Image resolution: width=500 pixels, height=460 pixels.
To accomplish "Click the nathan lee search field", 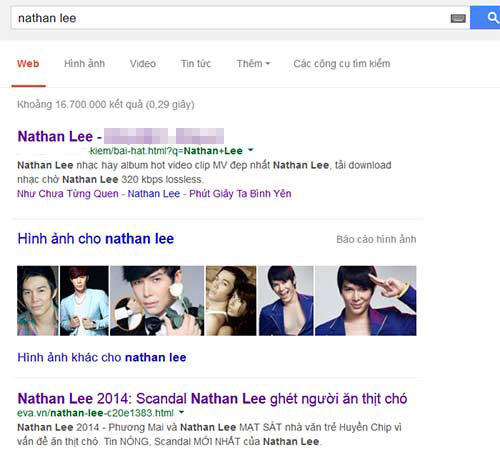I will (230, 18).
